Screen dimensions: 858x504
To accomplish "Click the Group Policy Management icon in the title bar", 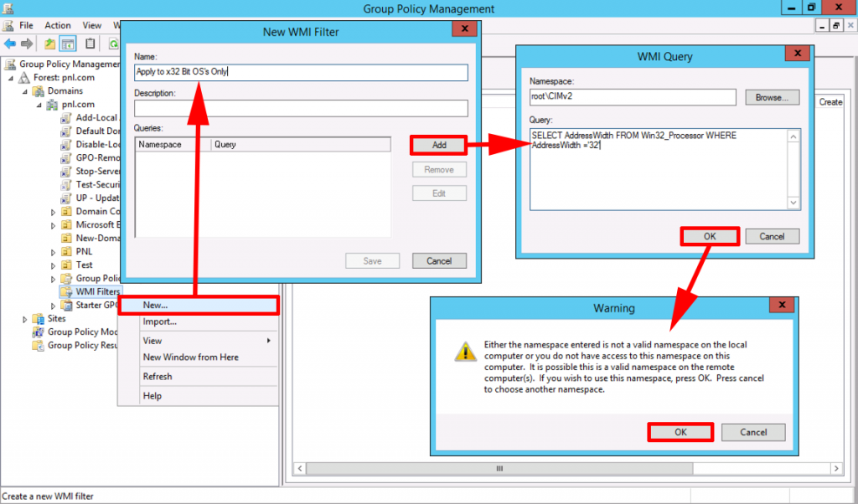I will coord(7,7).
